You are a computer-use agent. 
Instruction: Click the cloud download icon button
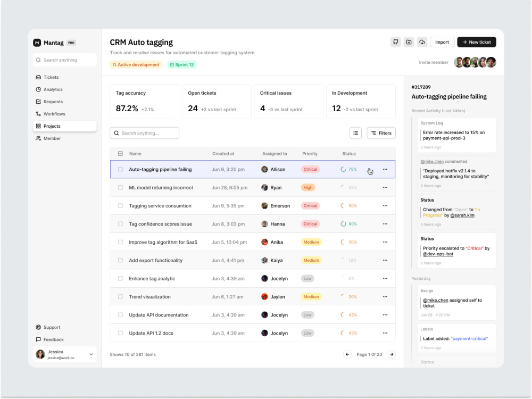422,42
